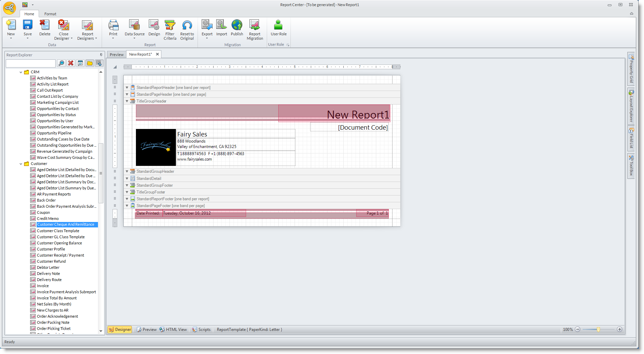Click the Report Explorer search field
The width and height of the screenshot is (644, 354).
[31, 63]
